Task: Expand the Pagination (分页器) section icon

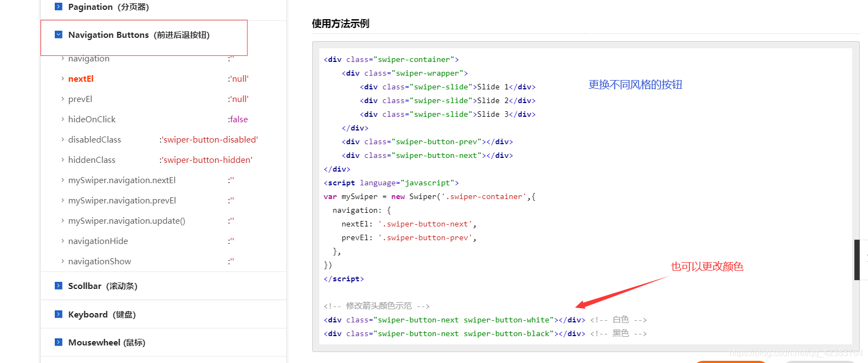Action: click(59, 7)
